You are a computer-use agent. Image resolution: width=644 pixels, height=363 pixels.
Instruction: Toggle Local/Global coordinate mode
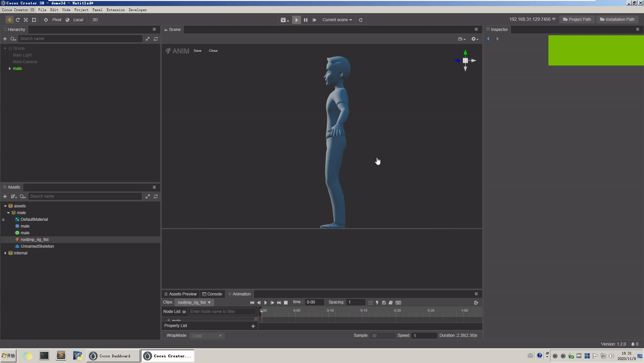(75, 20)
